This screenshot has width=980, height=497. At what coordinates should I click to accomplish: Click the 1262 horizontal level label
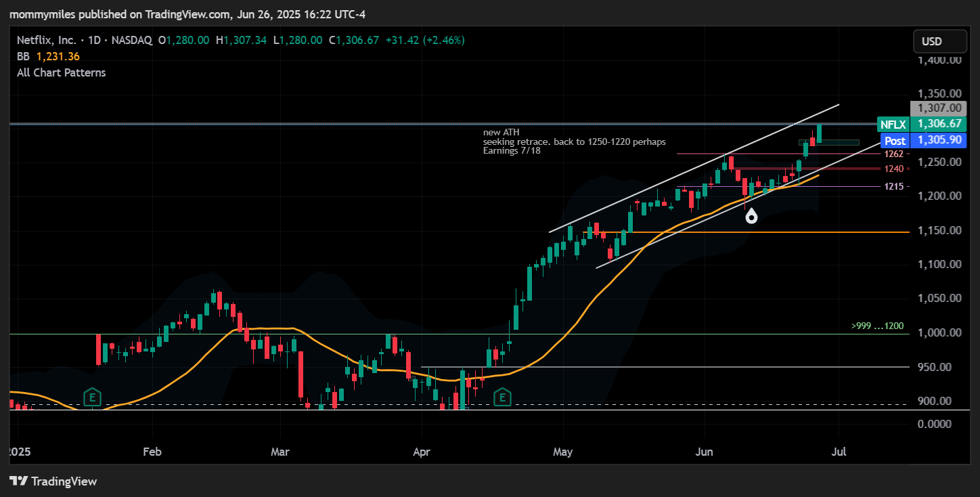(x=893, y=154)
